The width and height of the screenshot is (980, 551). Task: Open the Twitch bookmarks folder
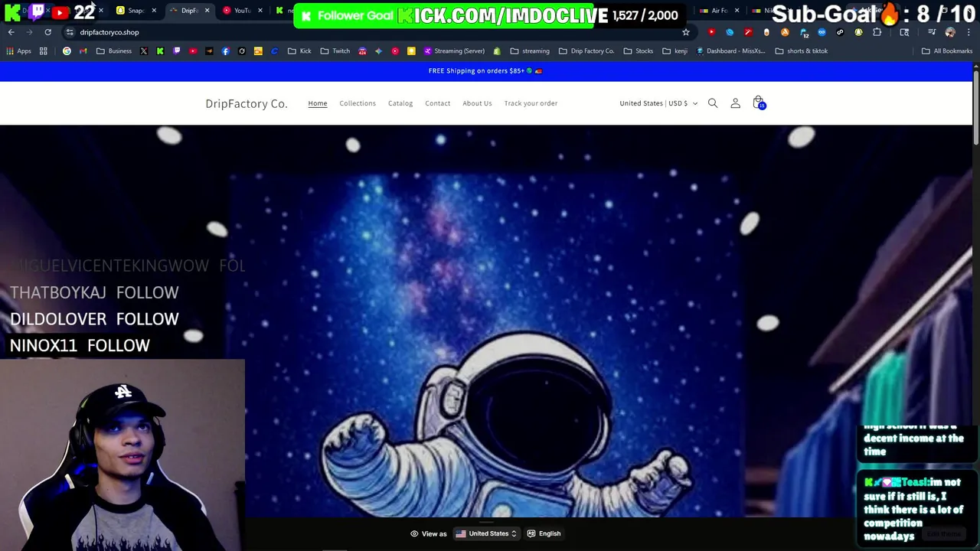click(335, 51)
